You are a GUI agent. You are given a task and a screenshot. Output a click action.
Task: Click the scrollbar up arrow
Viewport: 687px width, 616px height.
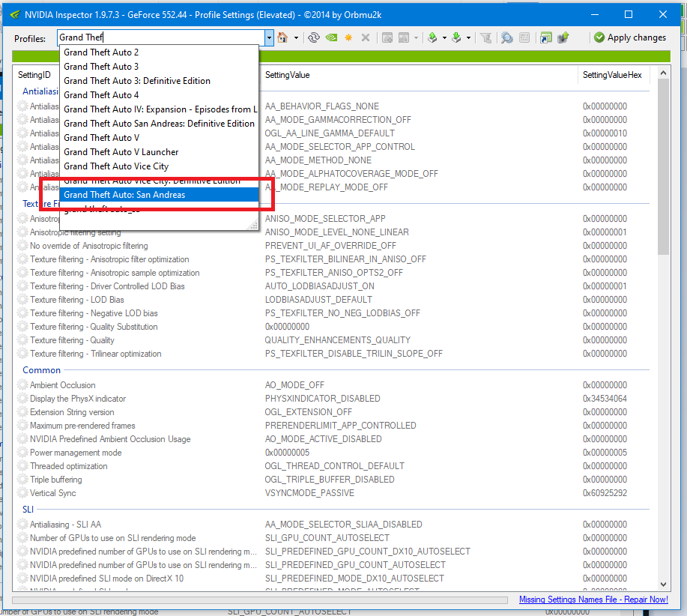(663, 73)
